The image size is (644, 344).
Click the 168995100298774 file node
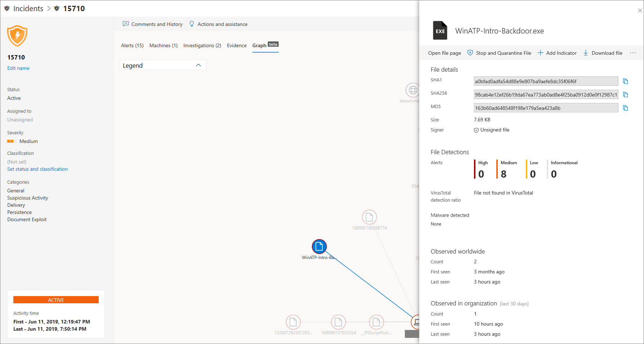click(x=369, y=217)
